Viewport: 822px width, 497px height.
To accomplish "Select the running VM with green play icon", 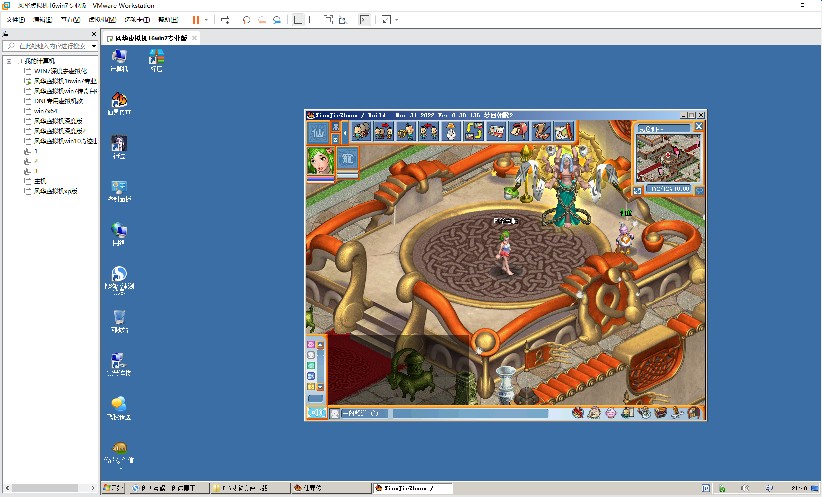I will click(59, 81).
